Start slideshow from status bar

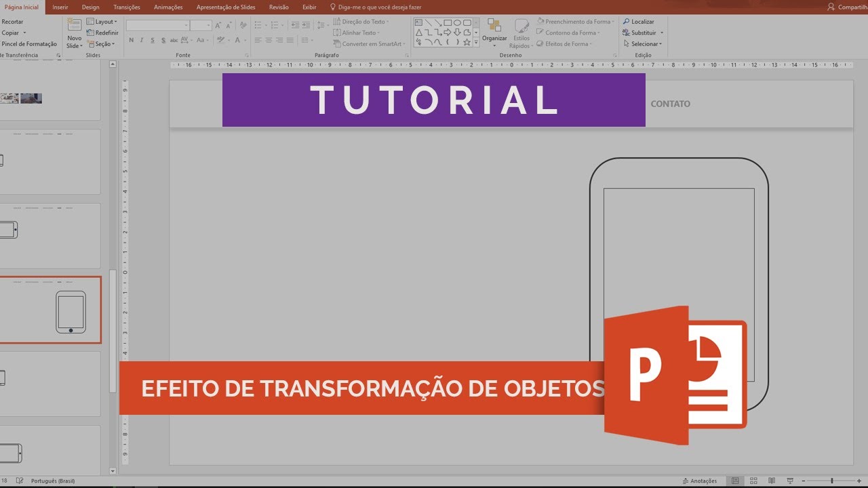pyautogui.click(x=791, y=481)
